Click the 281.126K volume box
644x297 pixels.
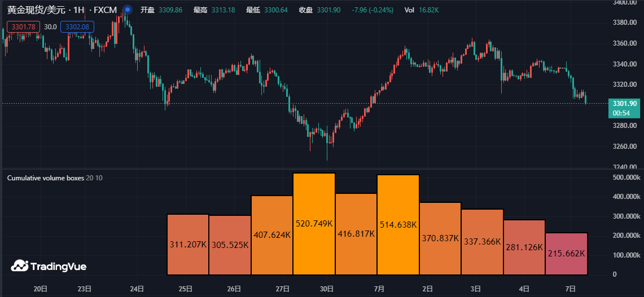pyautogui.click(x=524, y=247)
